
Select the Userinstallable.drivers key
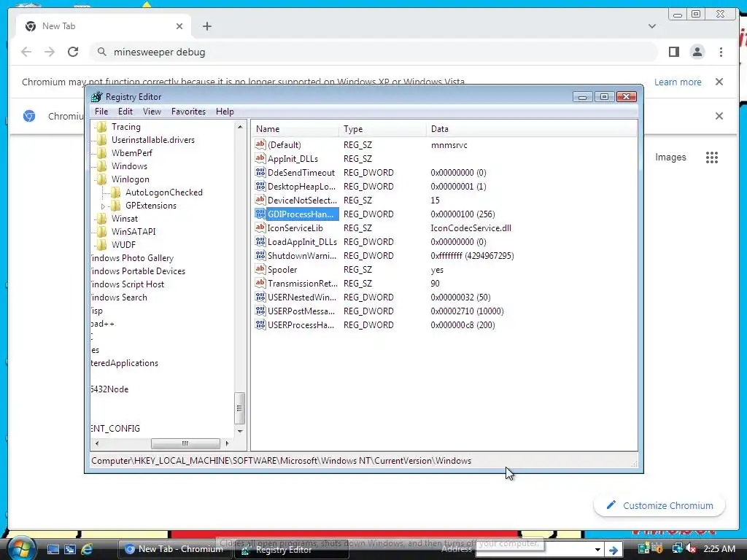coord(153,140)
